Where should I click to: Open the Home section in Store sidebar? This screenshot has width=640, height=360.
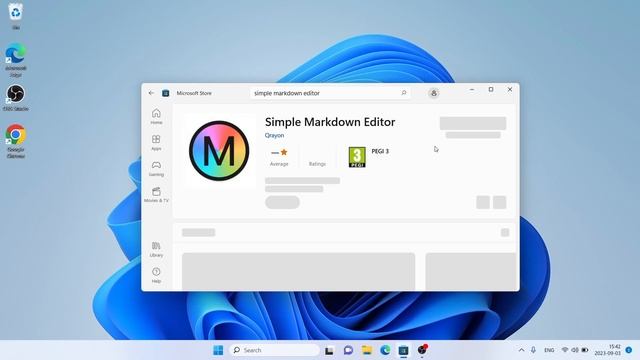(156, 116)
